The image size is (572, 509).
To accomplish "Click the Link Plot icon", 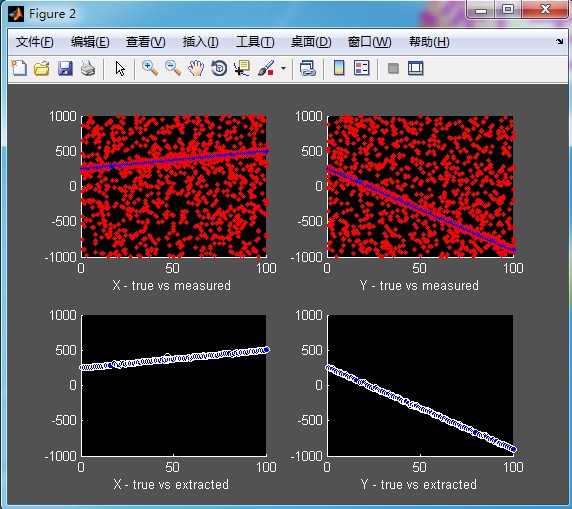I will [x=307, y=68].
